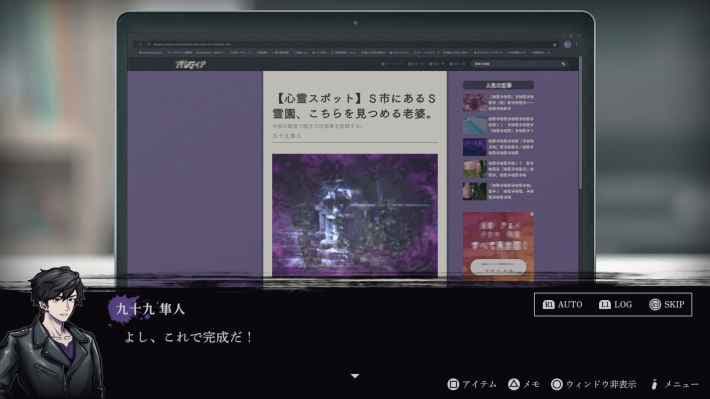Click the dialogue line よし、これで完成だ！
This screenshot has width=710, height=399.
tap(188, 337)
